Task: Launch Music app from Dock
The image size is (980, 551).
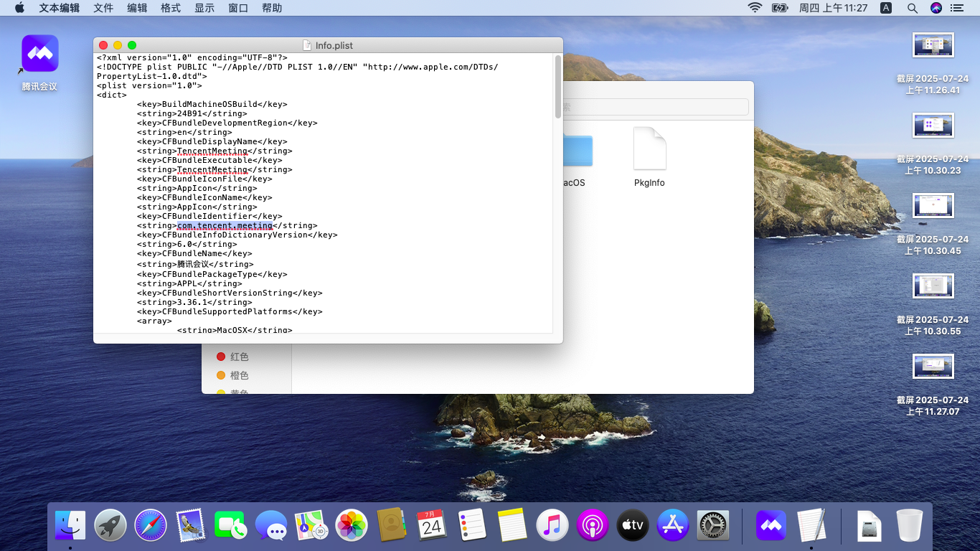Action: point(552,526)
